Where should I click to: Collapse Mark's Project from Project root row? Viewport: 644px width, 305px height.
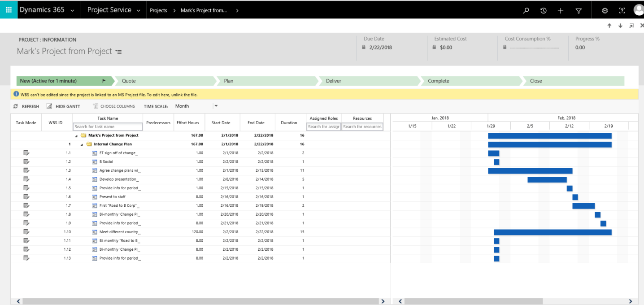pyautogui.click(x=76, y=135)
